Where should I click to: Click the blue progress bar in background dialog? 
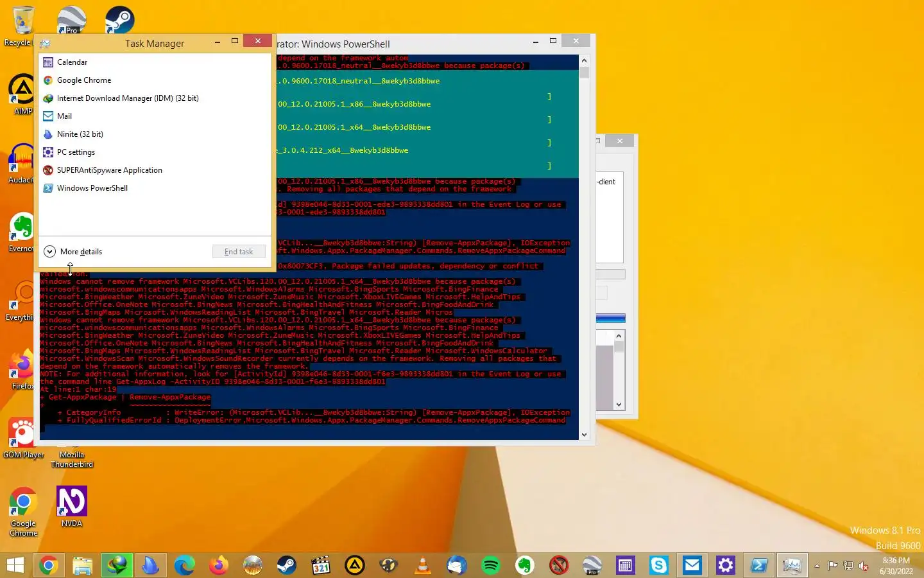(610, 319)
